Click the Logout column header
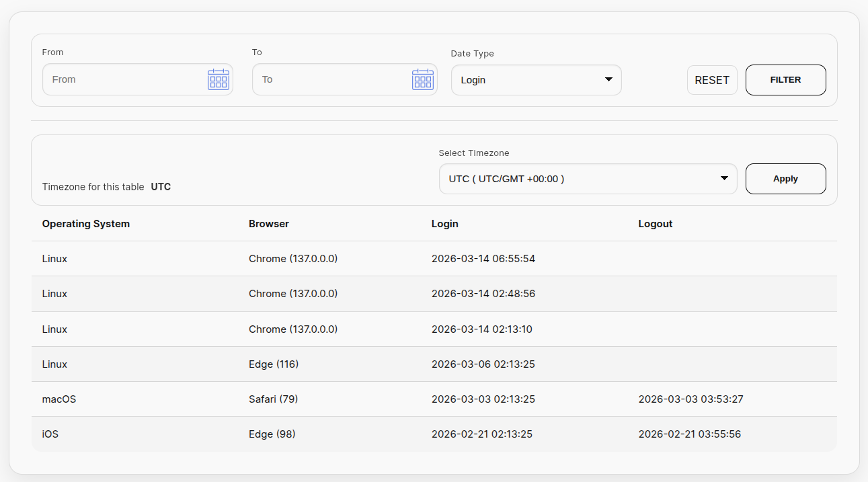The width and height of the screenshot is (868, 482). click(x=656, y=224)
